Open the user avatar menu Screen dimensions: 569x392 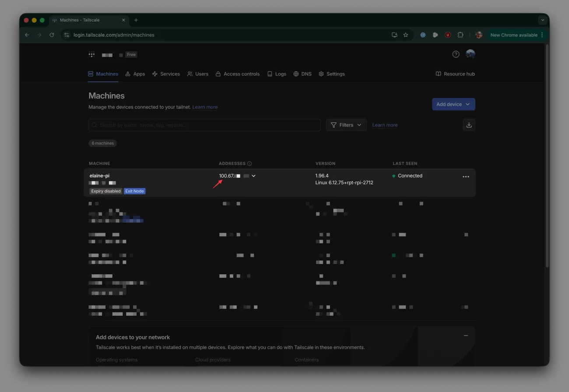471,54
